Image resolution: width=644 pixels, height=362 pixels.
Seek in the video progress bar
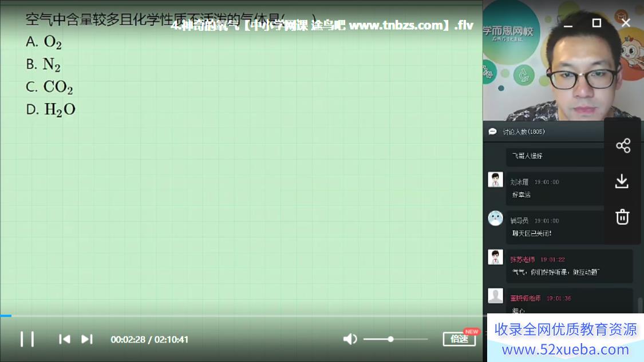point(242,316)
